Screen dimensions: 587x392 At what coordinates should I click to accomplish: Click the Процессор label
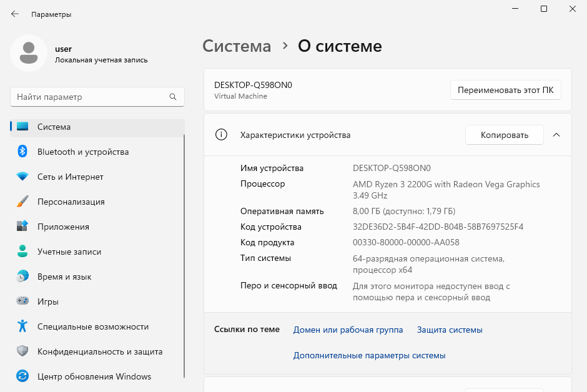click(x=262, y=184)
